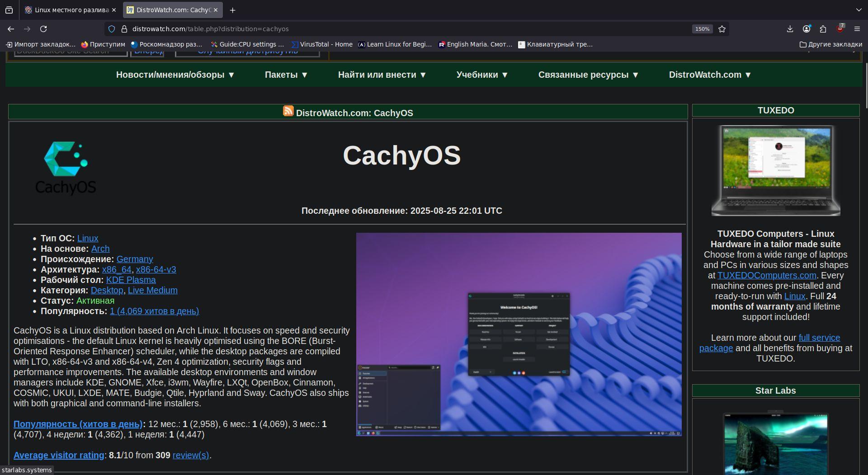The height and width of the screenshot is (475, 868).
Task: Follow the Germany origin link
Action: tap(135, 259)
